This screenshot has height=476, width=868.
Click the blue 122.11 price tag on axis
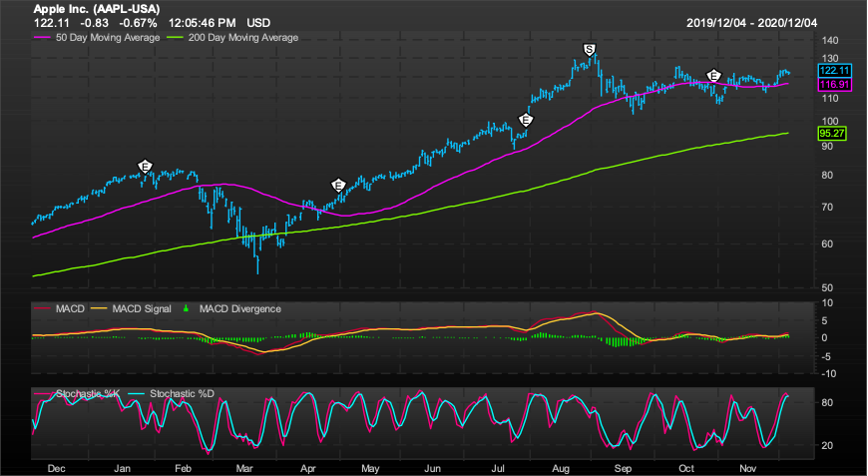click(834, 70)
